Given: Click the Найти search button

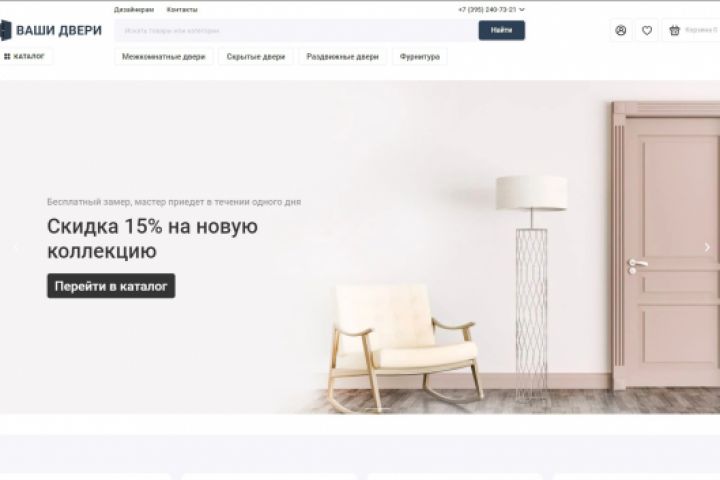Looking at the screenshot, I should [x=501, y=30].
